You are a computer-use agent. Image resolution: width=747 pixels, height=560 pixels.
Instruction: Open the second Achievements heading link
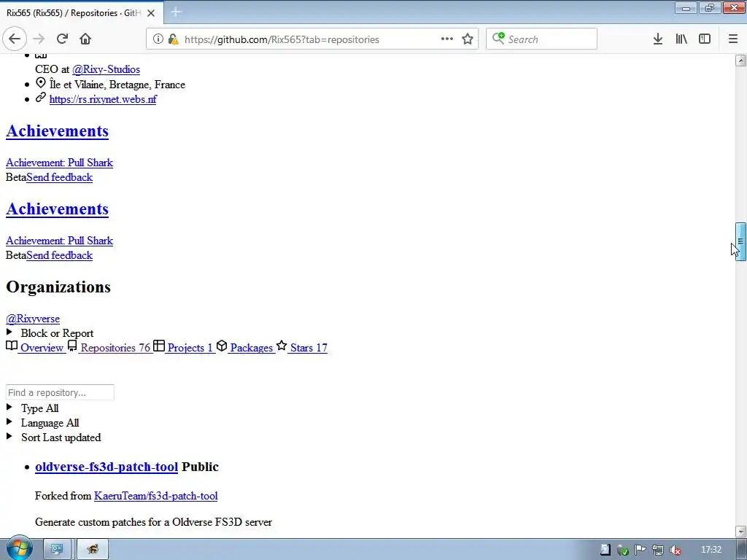coord(57,209)
